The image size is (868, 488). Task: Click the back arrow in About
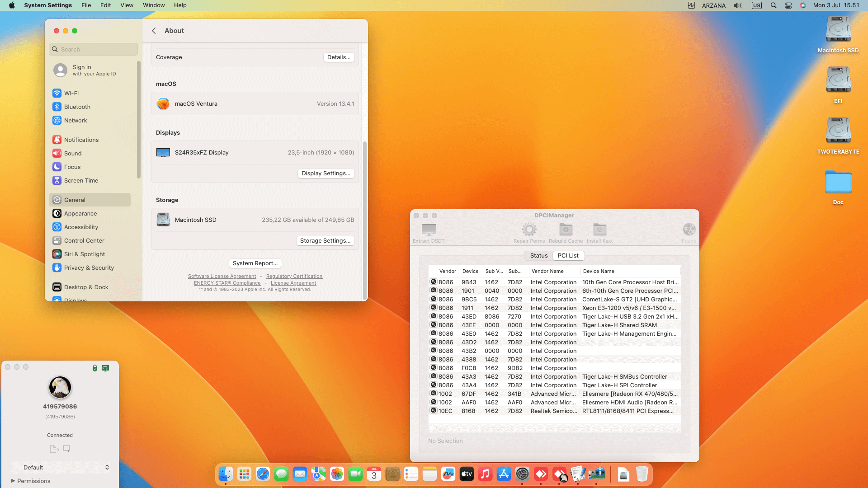(154, 31)
